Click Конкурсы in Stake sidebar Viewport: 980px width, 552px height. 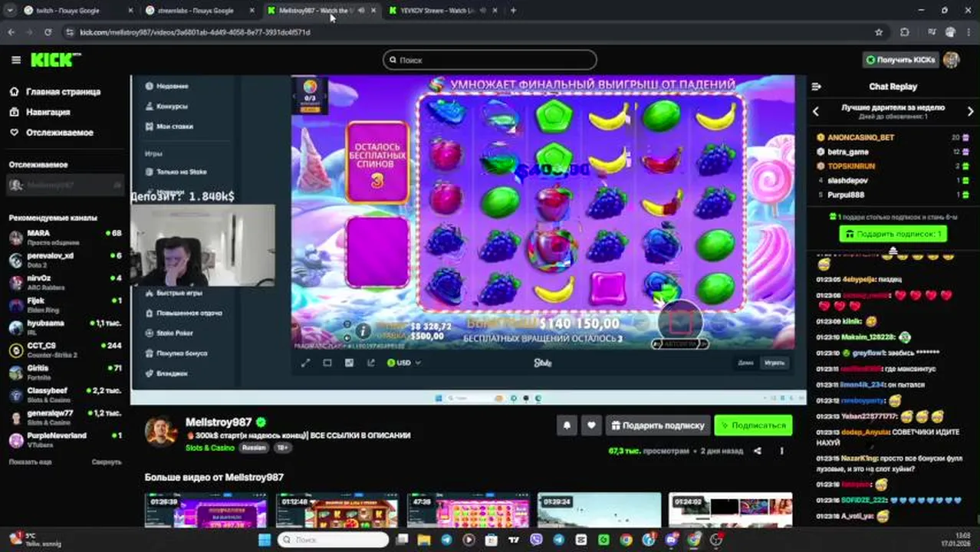(166, 107)
